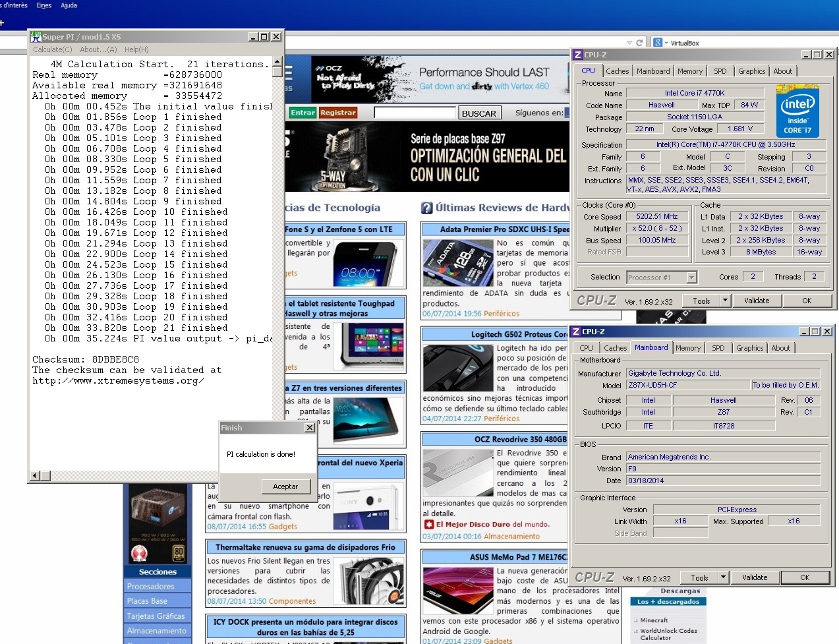The width and height of the screenshot is (839, 644).
Task: Click the BUSCAR search button
Action: 478,113
